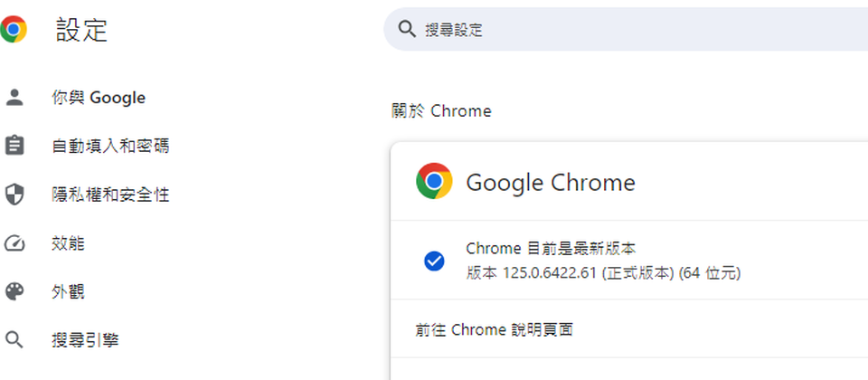The width and height of the screenshot is (868, 380).
Task: Click the magnifier icon beside 搜尋引擎
Action: (x=14, y=340)
